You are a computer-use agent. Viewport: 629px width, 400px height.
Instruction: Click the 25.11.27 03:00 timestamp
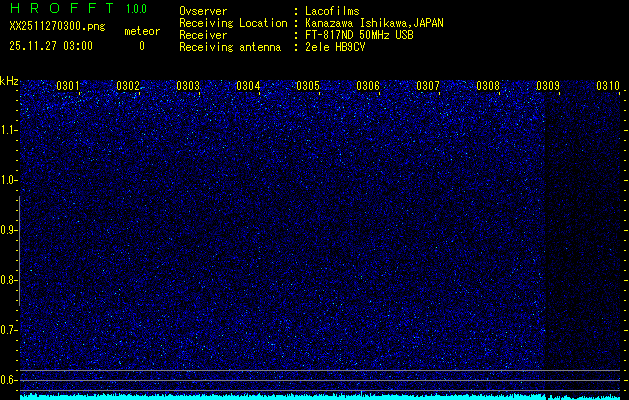click(51, 46)
